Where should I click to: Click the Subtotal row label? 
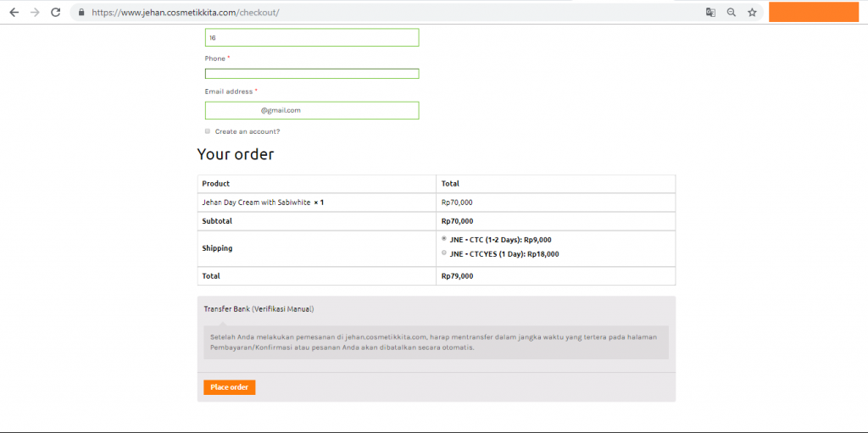pos(217,221)
